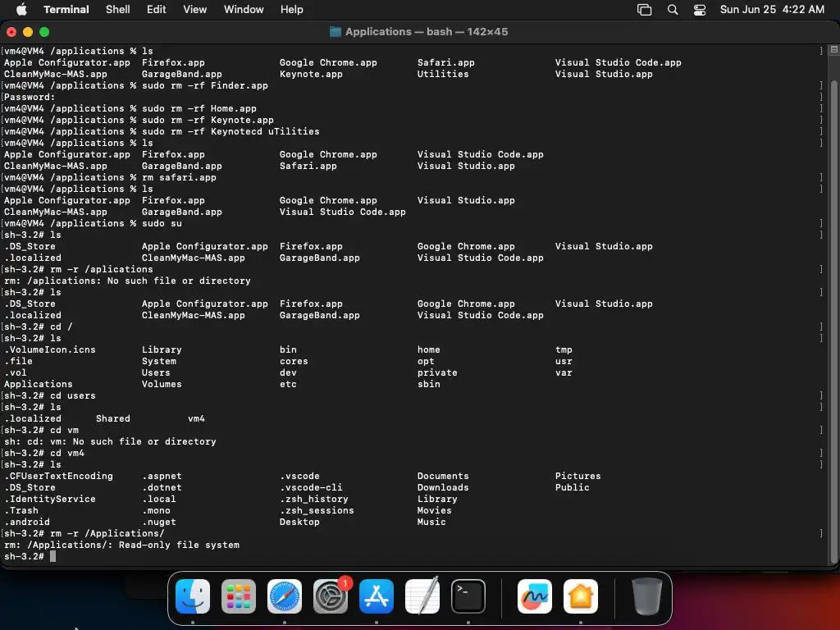Viewport: 840px width, 630px height.
Task: Click 'Movies' in the home listing
Action: point(435,510)
